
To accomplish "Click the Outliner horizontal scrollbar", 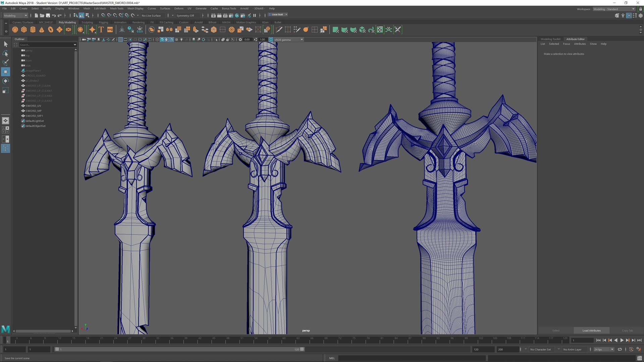I will (x=44, y=331).
